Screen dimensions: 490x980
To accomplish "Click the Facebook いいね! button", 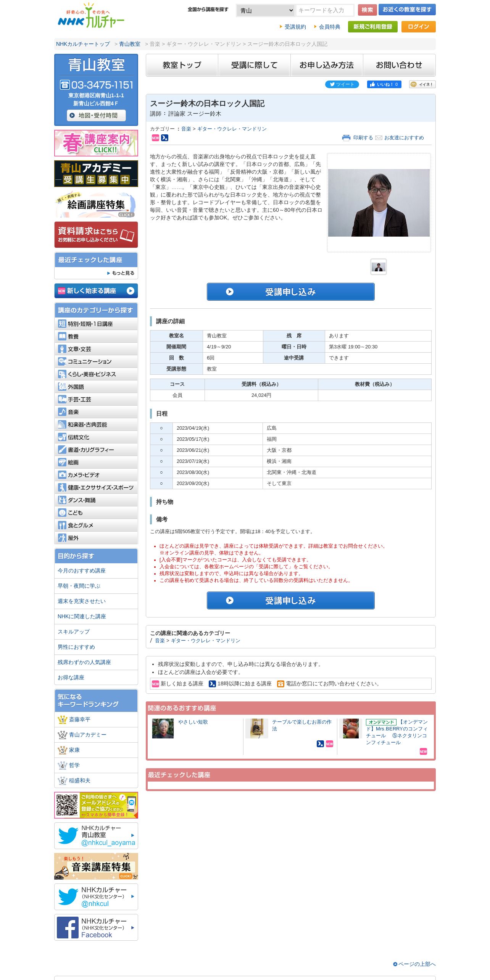I will click(384, 84).
